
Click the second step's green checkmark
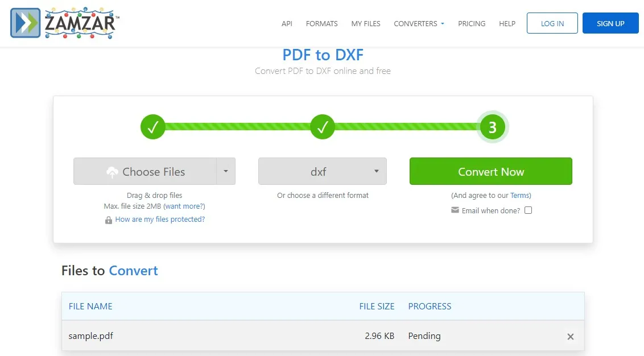click(323, 126)
